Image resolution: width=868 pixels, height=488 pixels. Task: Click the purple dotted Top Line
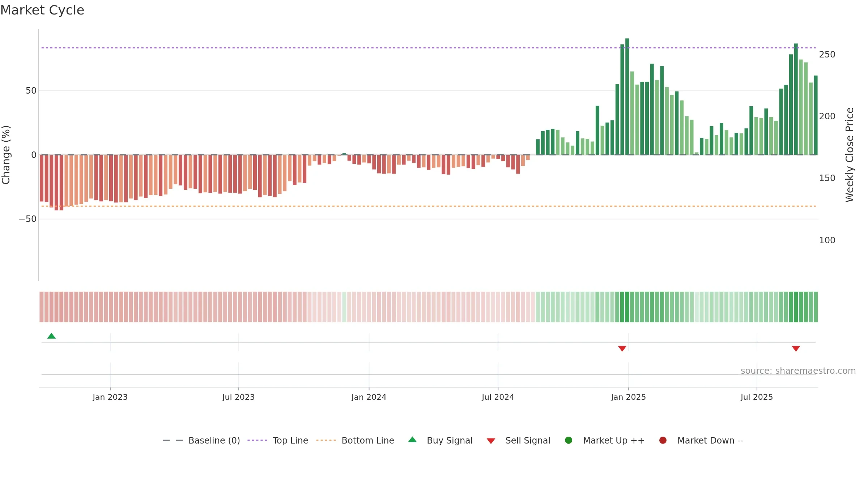pos(429,48)
